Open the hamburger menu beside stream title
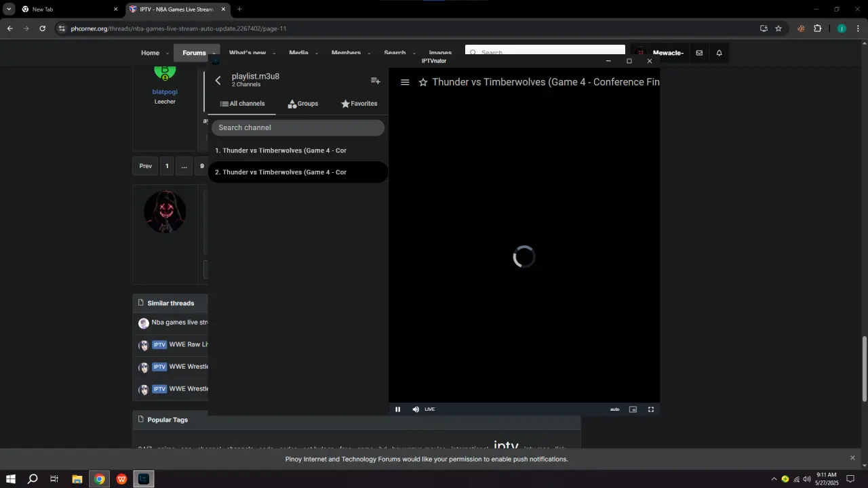The height and width of the screenshot is (488, 868). (405, 82)
